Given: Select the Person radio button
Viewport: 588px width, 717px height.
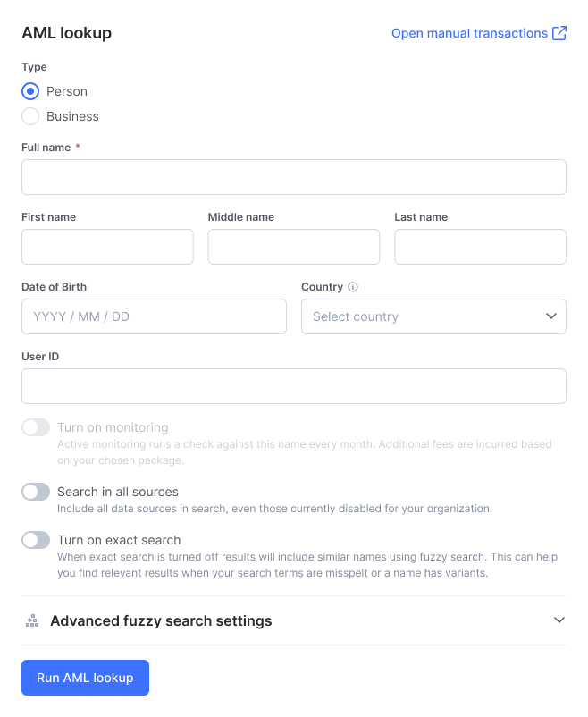Looking at the screenshot, I should 30,91.
